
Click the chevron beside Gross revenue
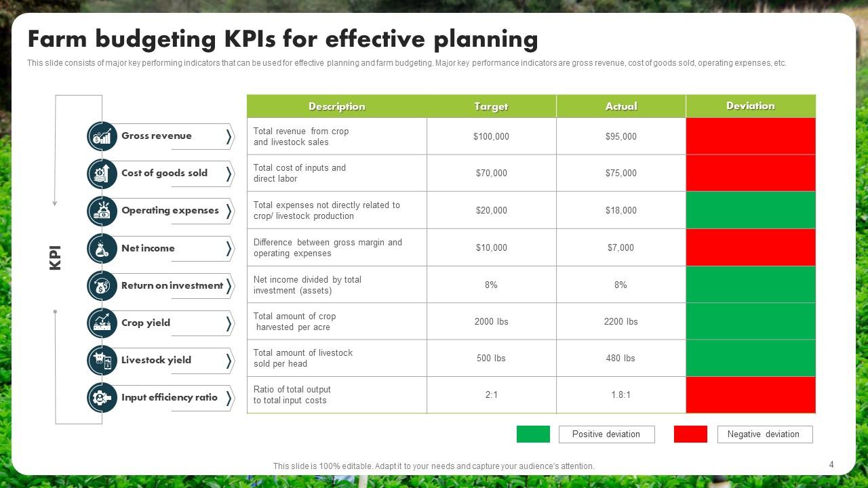(x=229, y=137)
